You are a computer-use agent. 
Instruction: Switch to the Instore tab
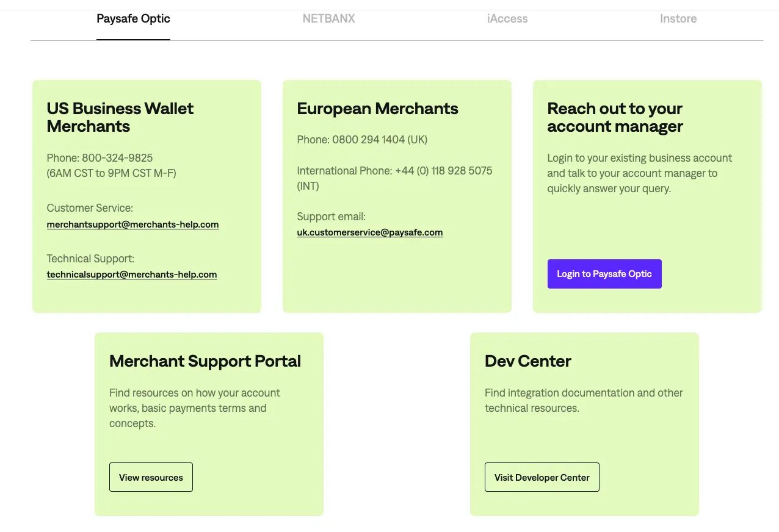pyautogui.click(x=678, y=19)
